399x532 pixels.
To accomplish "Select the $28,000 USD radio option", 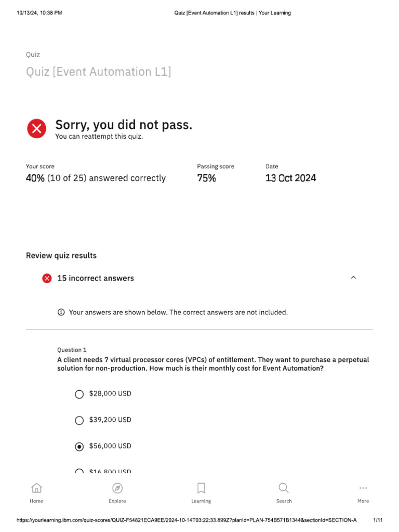I will pyautogui.click(x=79, y=394).
